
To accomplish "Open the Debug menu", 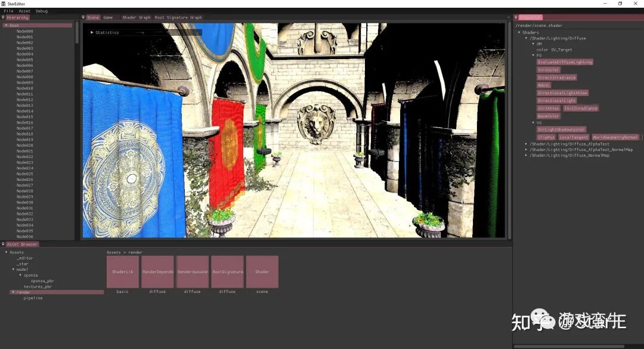I will pyautogui.click(x=42, y=11).
